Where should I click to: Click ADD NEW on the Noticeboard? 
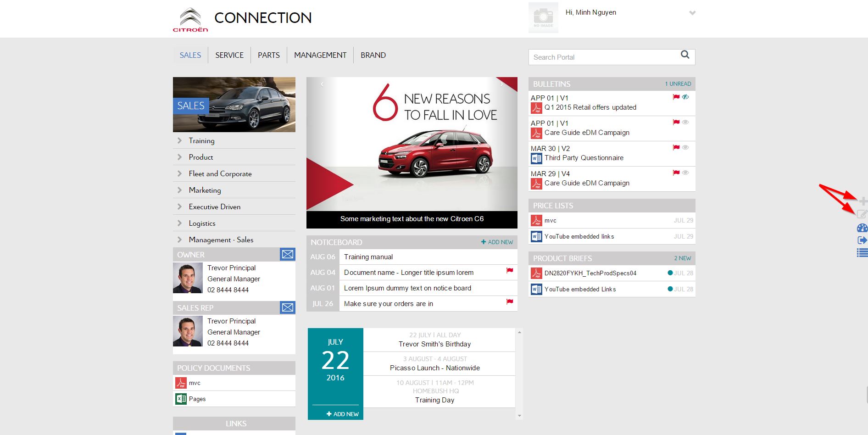click(x=497, y=242)
